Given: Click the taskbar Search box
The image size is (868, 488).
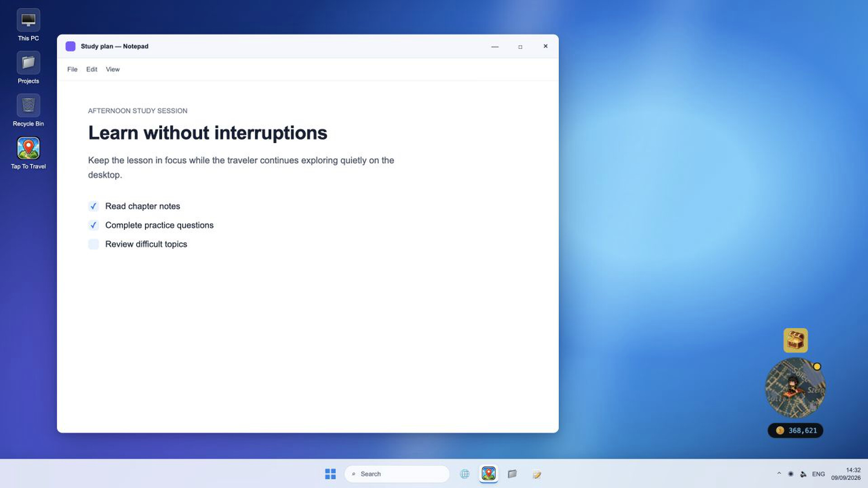Looking at the screenshot, I should [x=397, y=474].
